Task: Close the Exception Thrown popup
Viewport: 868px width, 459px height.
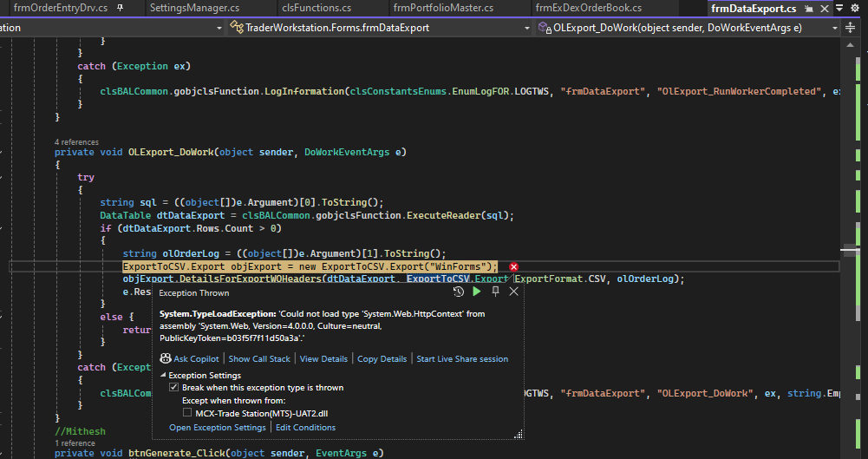Action: (513, 292)
